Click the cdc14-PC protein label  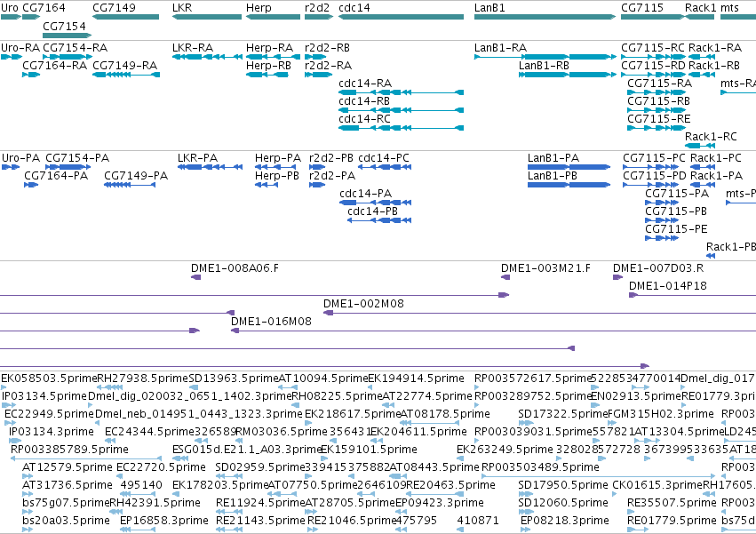(x=384, y=158)
